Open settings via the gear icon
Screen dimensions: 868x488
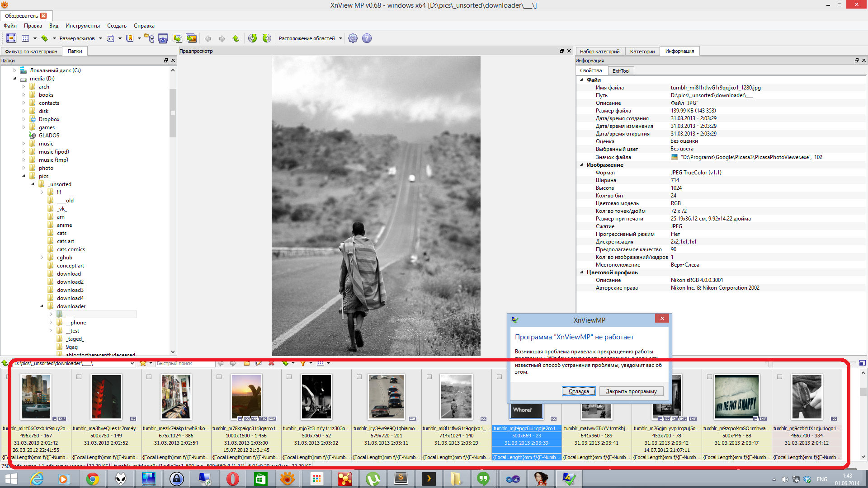click(x=353, y=38)
